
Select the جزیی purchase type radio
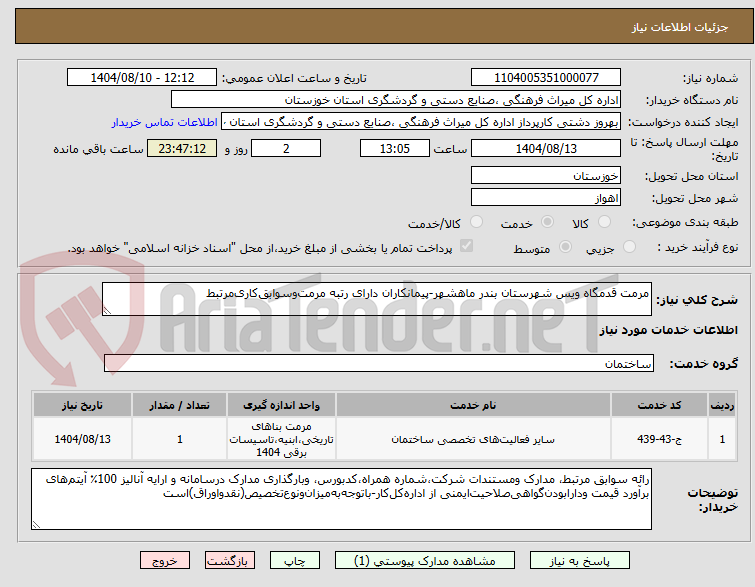[629, 247]
